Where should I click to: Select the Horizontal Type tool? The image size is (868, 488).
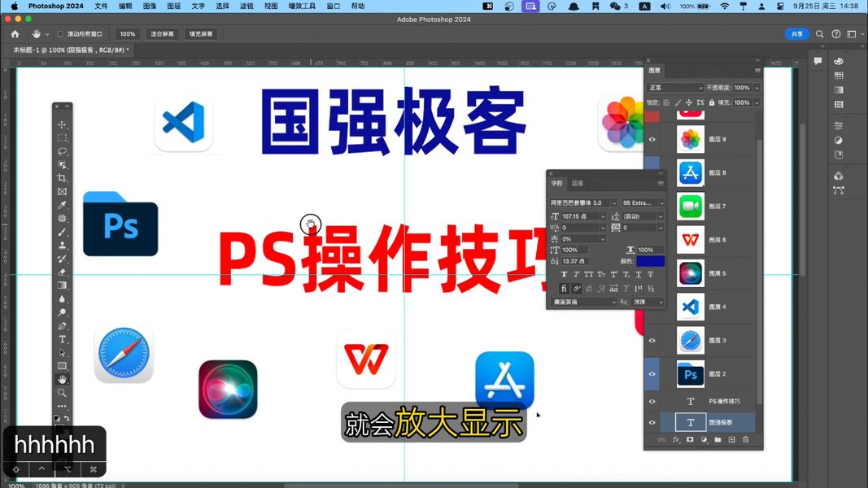pos(62,339)
